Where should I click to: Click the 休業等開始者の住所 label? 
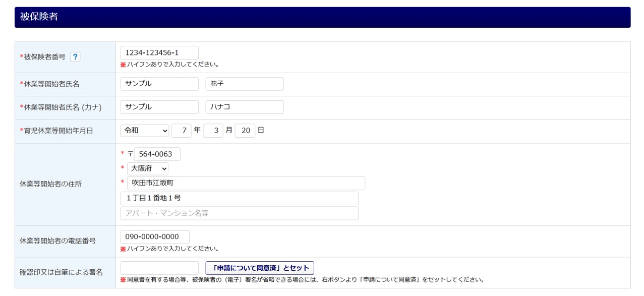tap(51, 184)
